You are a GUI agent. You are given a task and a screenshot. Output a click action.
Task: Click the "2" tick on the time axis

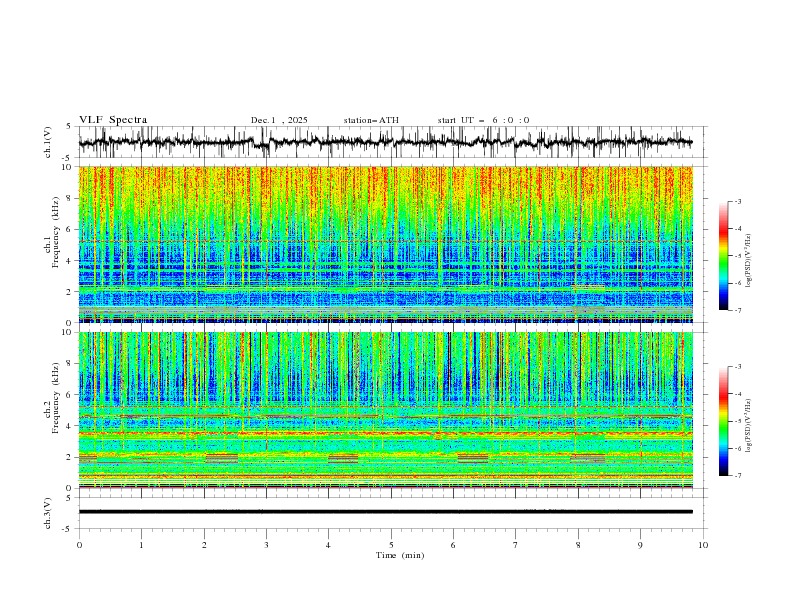204,545
